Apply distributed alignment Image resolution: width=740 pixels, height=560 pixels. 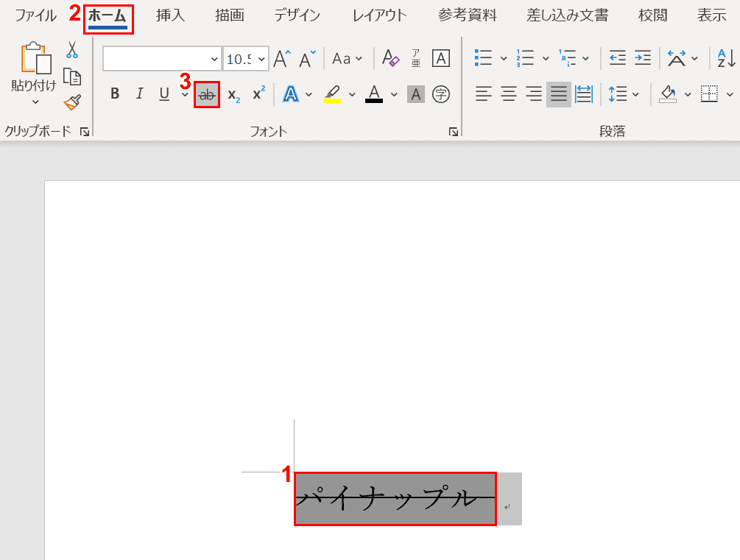(584, 94)
